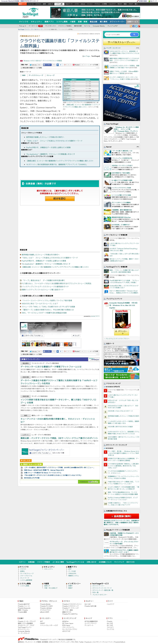Screen dimensions: 158x644
Task: Tweet article using ツイート button above 関連キーワード
Action: coord(33,65)
